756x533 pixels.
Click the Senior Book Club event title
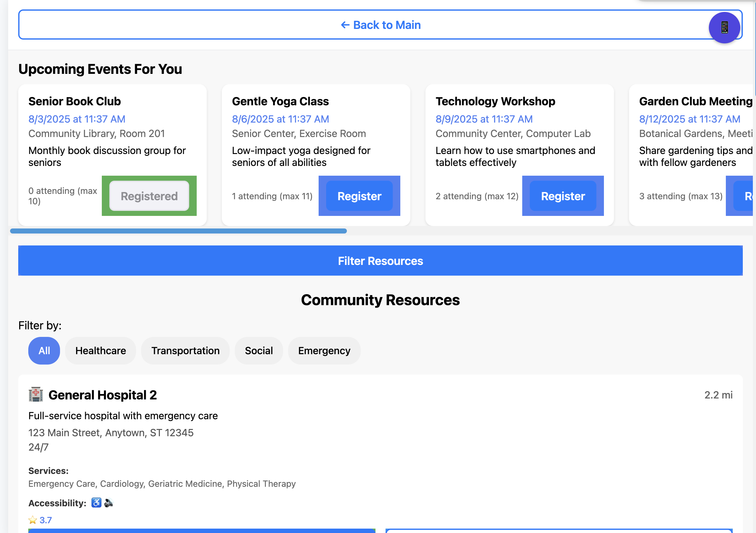pyautogui.click(x=75, y=101)
